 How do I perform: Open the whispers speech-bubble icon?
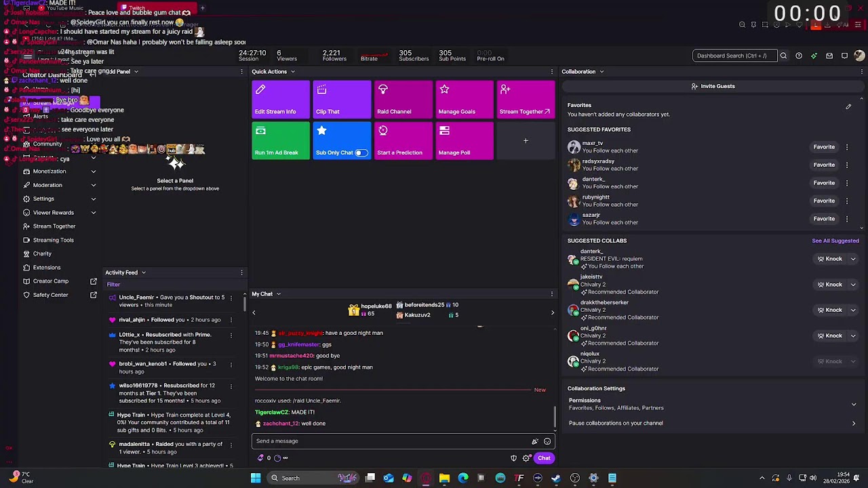tap(844, 56)
